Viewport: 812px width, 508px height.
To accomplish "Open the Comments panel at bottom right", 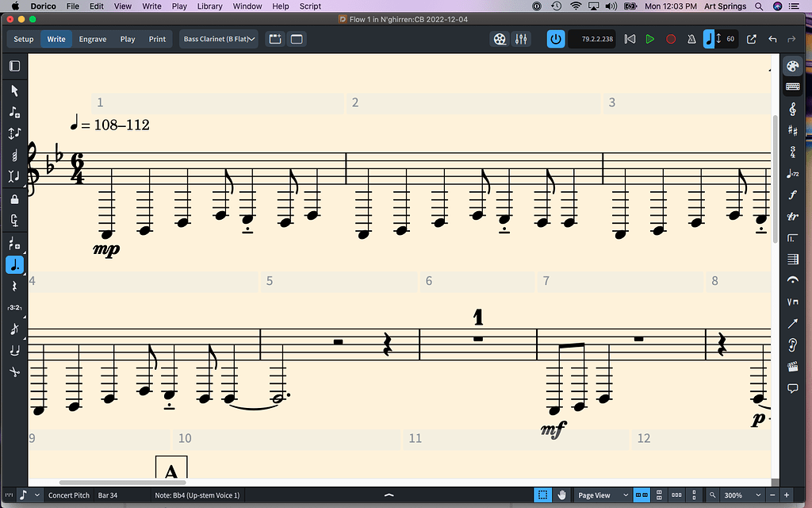I will [792, 388].
